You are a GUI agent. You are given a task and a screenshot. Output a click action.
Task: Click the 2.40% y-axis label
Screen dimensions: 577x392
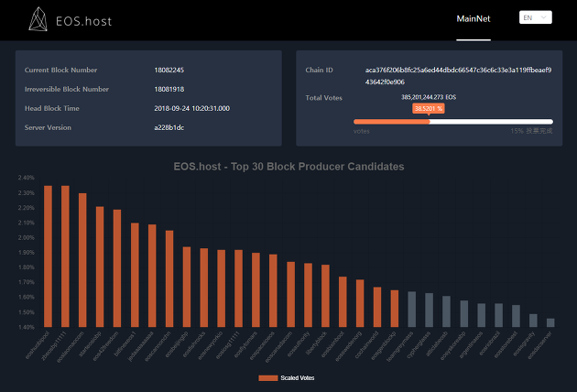[27, 178]
